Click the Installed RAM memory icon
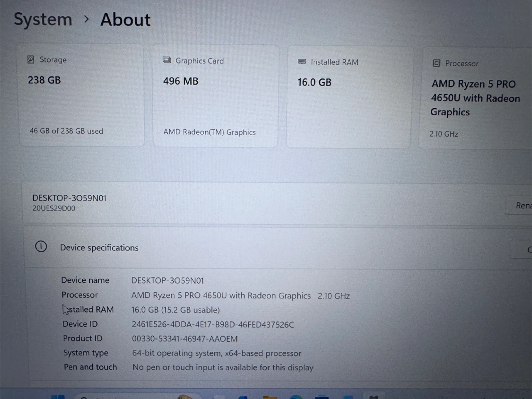This screenshot has height=399, width=532. point(302,62)
